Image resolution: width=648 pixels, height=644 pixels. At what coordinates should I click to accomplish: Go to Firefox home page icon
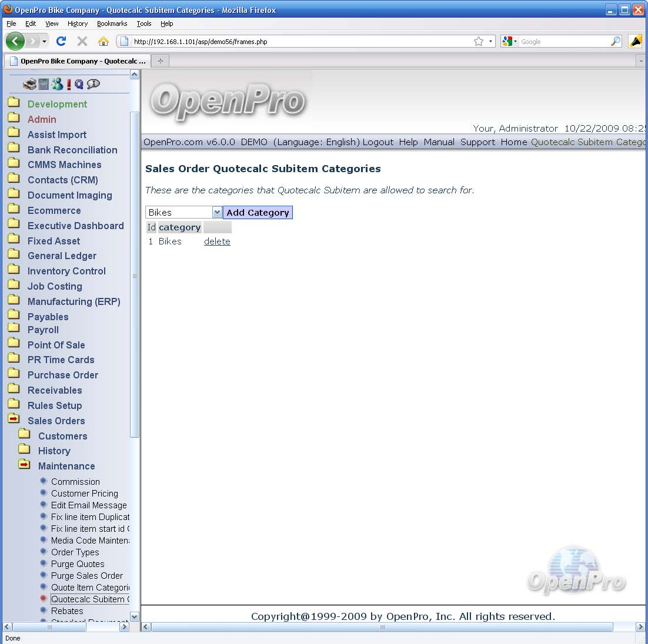click(x=103, y=41)
